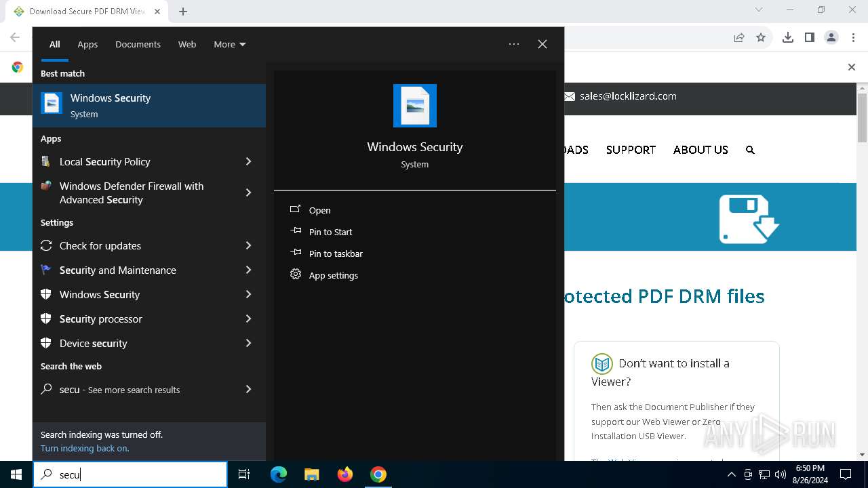The image size is (868, 488).
Task: Expand Device security options
Action: [x=248, y=343]
